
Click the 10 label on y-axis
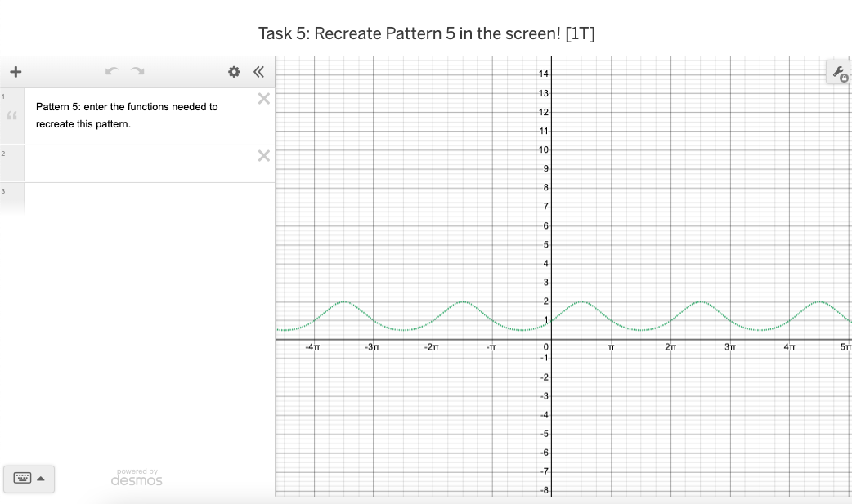544,150
